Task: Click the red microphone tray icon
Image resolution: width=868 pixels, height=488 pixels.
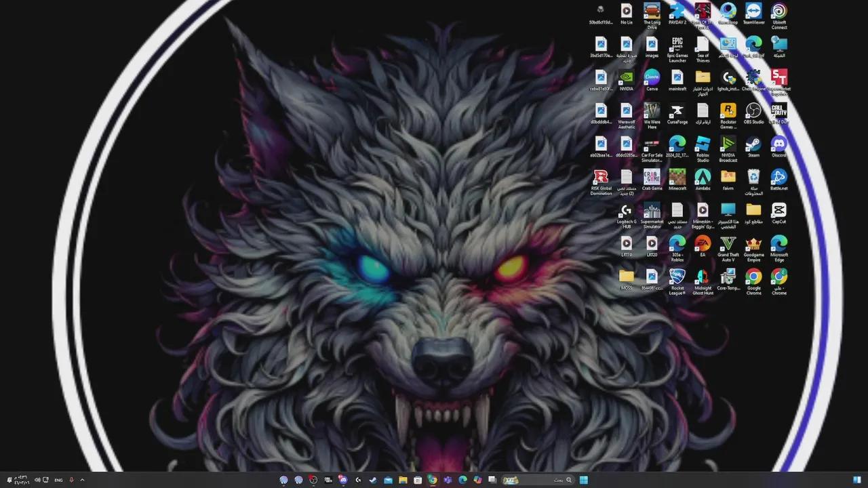Action: coord(71,480)
